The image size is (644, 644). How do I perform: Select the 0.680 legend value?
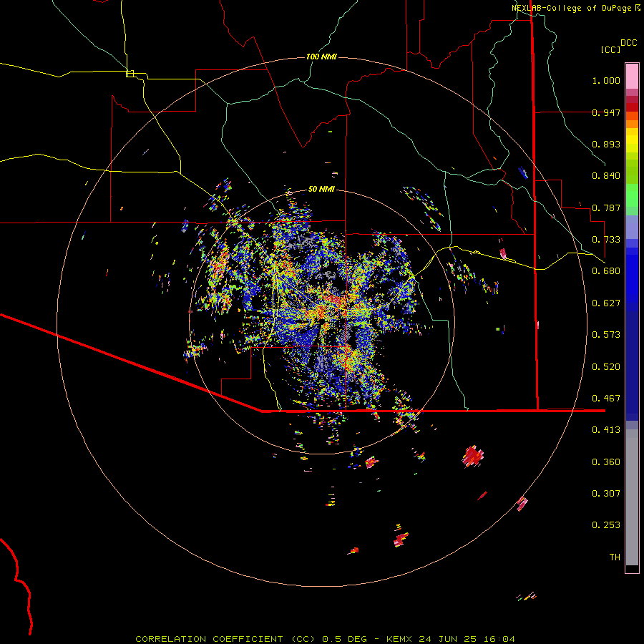point(606,271)
